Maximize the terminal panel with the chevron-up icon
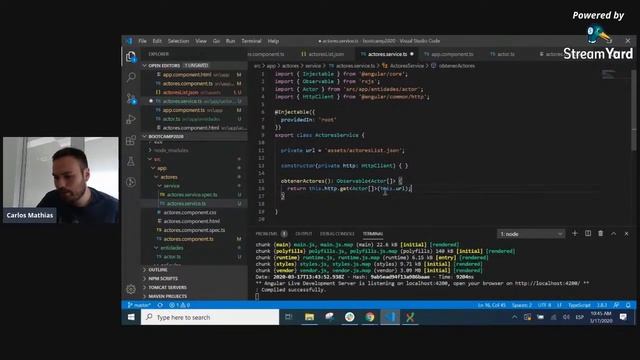 pyautogui.click(x=613, y=233)
